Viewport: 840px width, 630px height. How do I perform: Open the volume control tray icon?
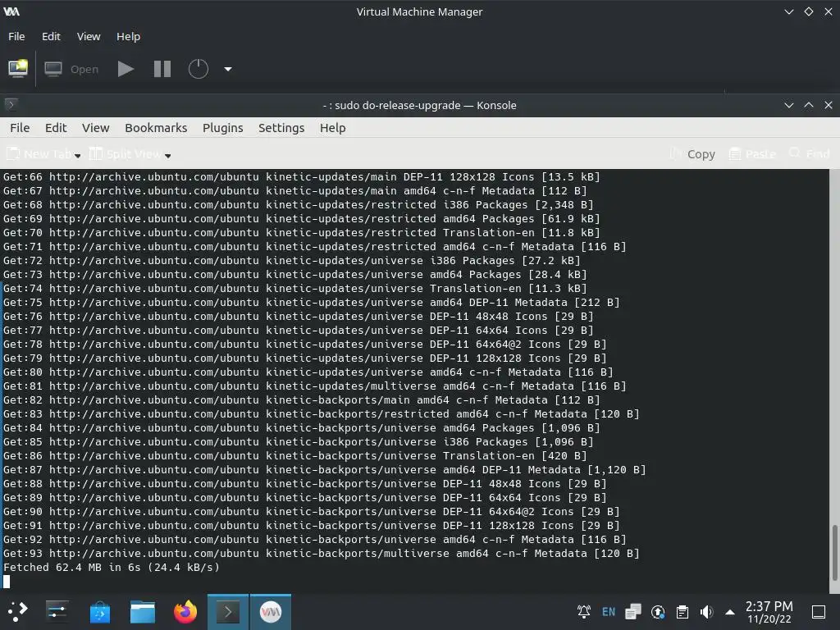[x=706, y=611]
